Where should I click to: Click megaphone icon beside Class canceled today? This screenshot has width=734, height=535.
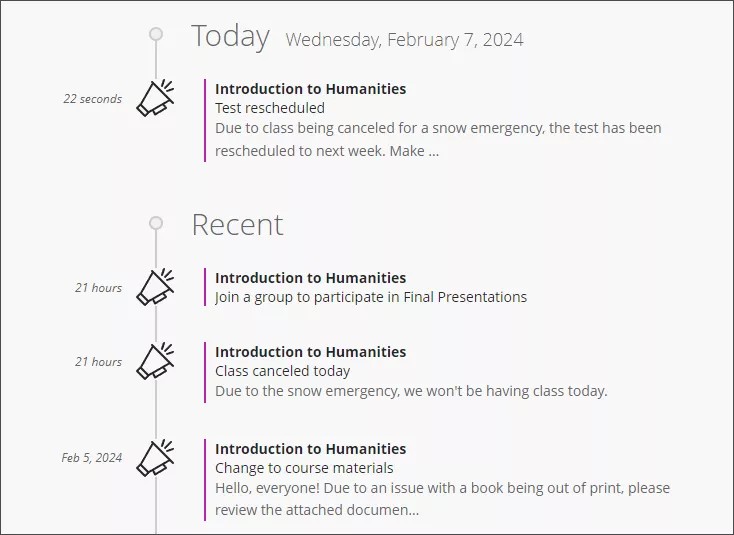coord(155,361)
